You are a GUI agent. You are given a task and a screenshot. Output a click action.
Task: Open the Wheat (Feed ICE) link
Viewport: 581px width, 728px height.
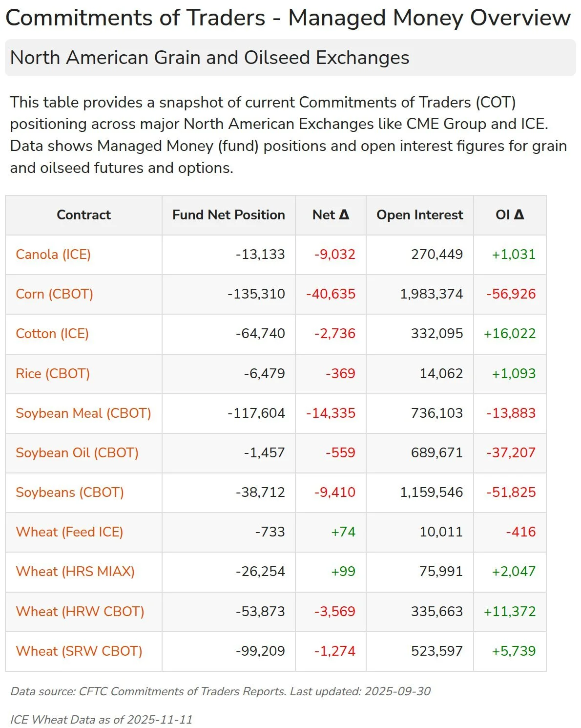click(x=69, y=532)
